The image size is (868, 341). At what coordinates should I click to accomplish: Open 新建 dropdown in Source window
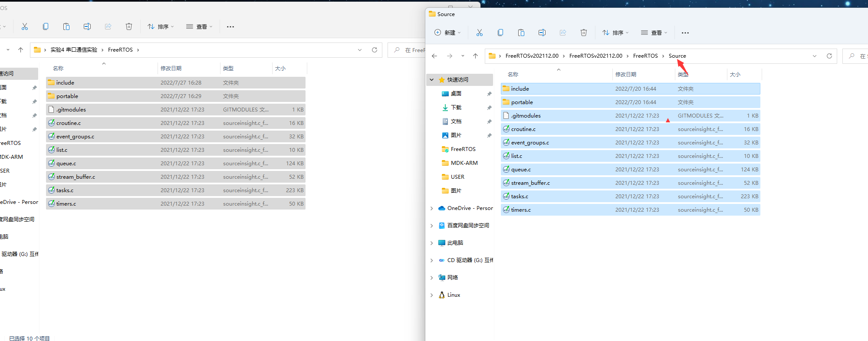click(x=447, y=33)
